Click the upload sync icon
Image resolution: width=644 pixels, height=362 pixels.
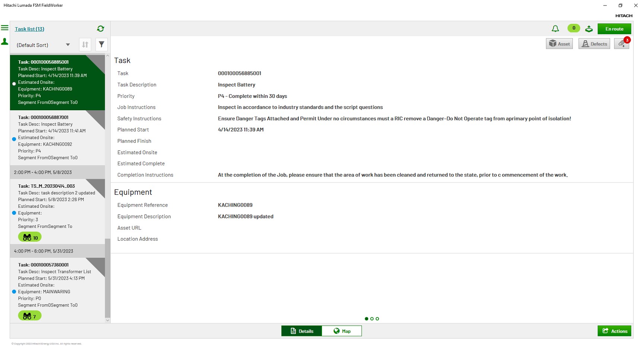click(589, 29)
